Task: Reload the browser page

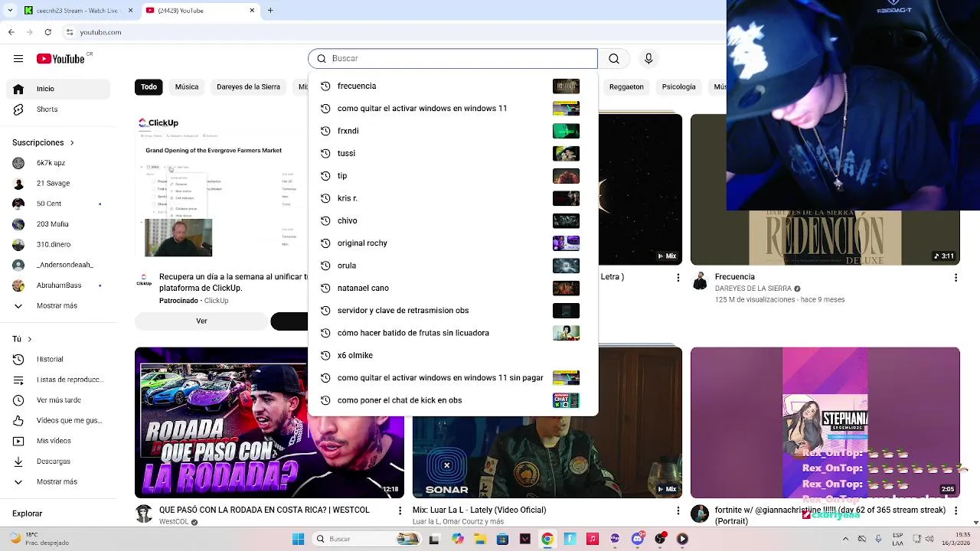Action: [47, 32]
